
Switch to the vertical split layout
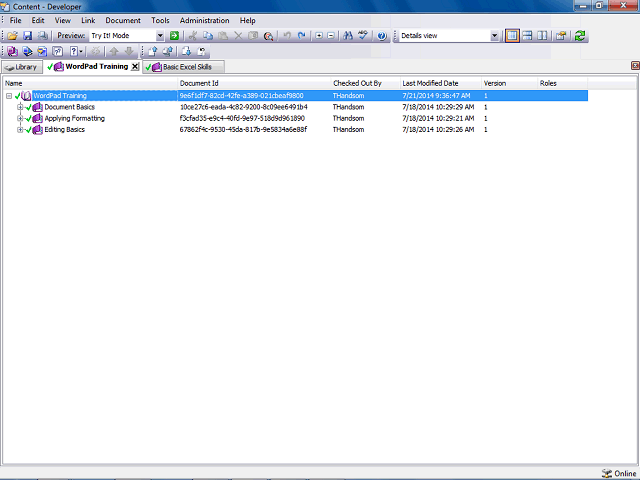click(x=542, y=36)
